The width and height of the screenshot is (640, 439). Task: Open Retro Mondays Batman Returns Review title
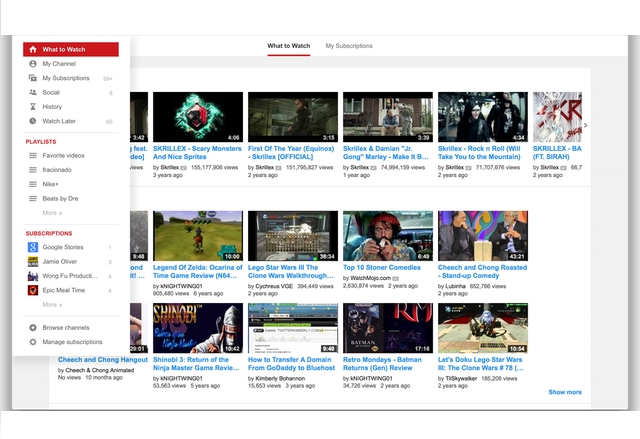click(382, 364)
